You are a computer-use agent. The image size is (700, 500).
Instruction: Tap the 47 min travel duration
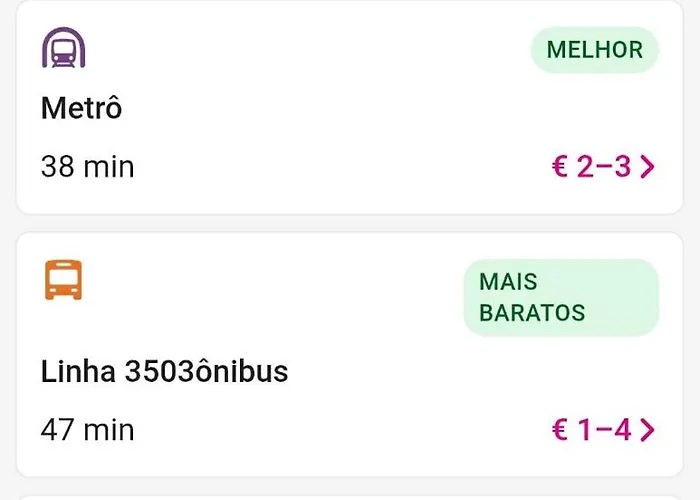click(87, 430)
